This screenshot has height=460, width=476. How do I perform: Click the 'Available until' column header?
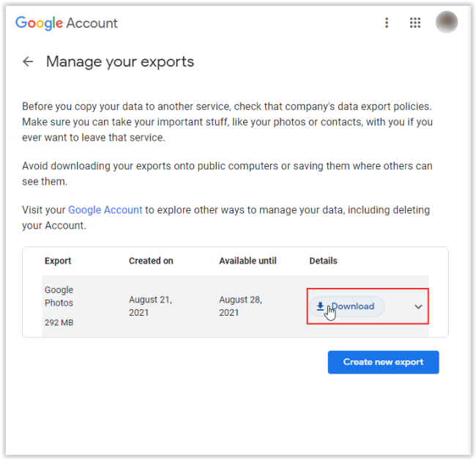click(248, 261)
